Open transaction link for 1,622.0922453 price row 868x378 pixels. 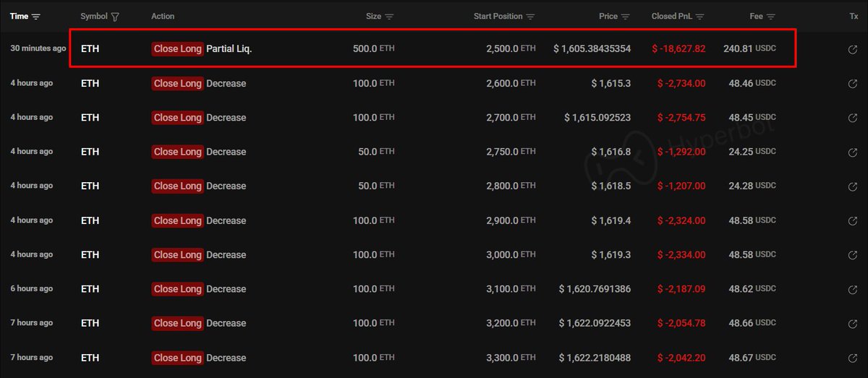(853, 323)
